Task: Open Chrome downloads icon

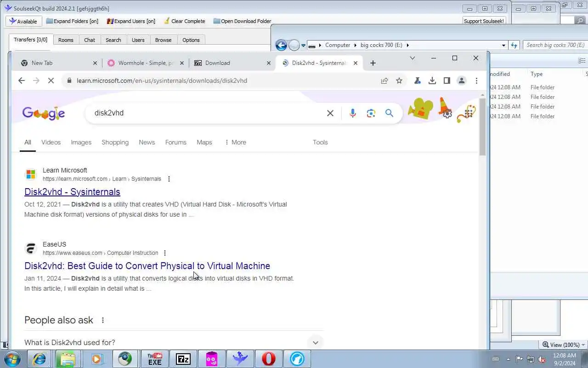Action: [432, 80]
